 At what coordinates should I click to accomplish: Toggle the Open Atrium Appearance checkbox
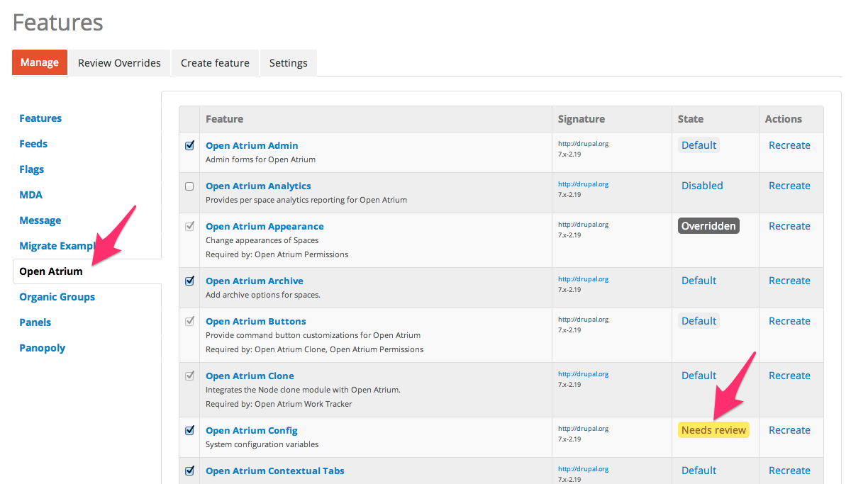click(x=189, y=227)
